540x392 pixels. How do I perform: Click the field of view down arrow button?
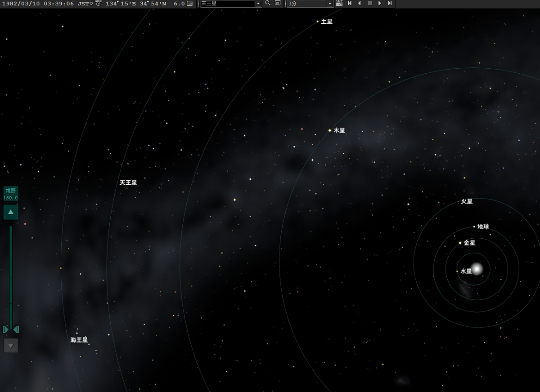[11, 345]
